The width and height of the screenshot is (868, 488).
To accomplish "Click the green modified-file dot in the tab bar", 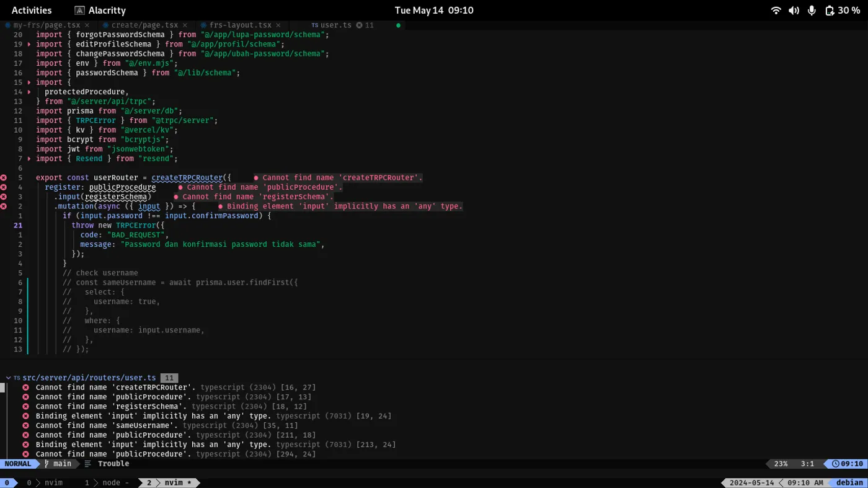I will pos(399,25).
